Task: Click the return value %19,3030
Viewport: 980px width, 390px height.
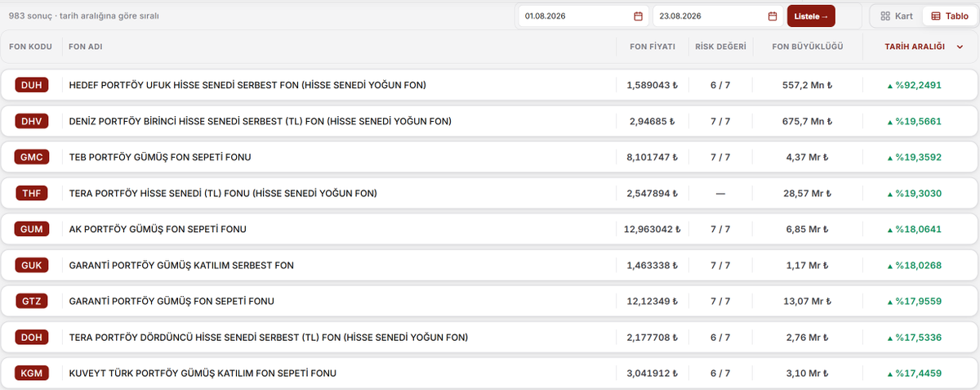Action: tap(914, 193)
